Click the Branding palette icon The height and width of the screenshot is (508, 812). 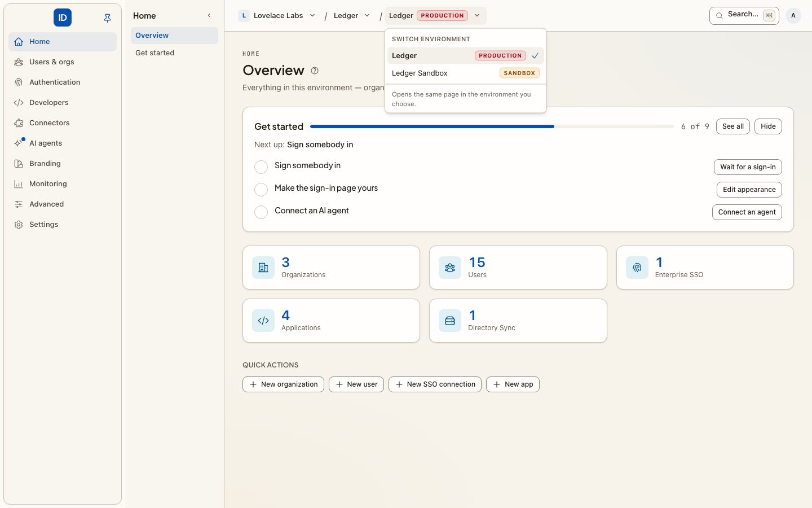[19, 164]
